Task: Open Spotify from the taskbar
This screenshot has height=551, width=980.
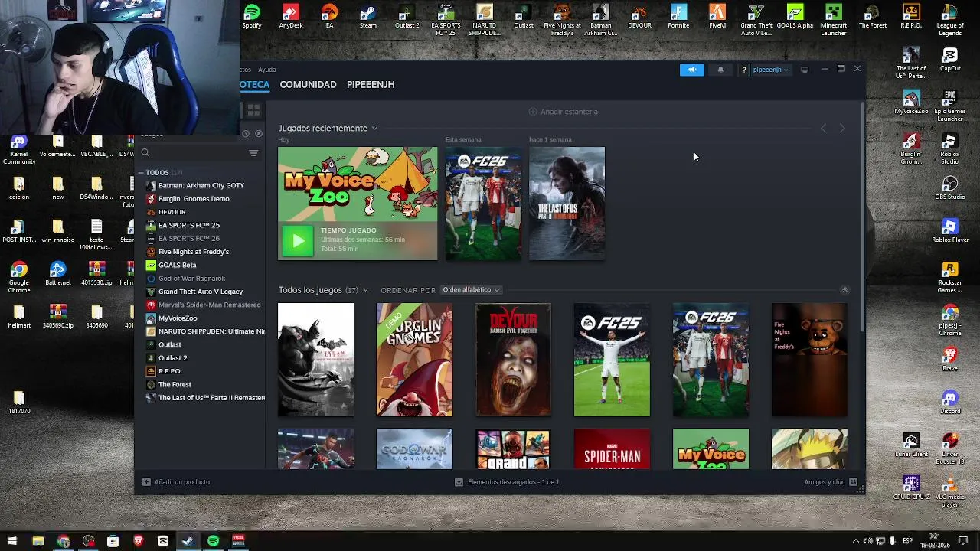Action: click(213, 541)
